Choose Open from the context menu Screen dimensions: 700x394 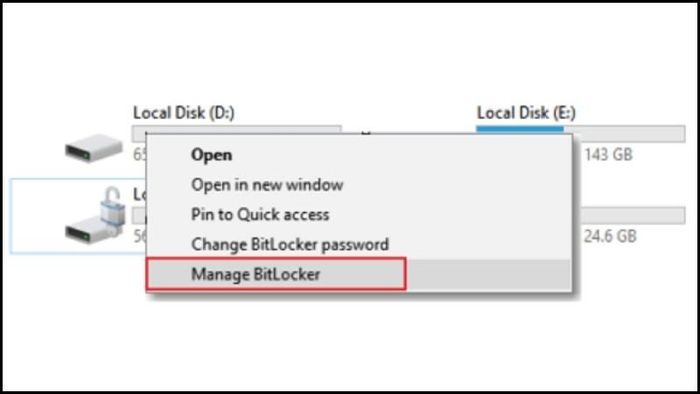(211, 155)
